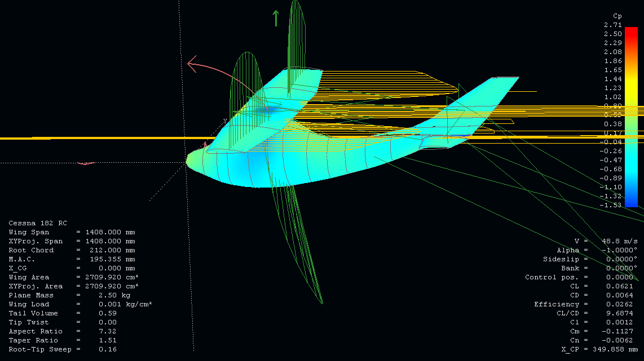Image resolution: width=644 pixels, height=361 pixels.
Task: Select the Wing Area value 2709.920 cm²
Action: [x=112, y=277]
